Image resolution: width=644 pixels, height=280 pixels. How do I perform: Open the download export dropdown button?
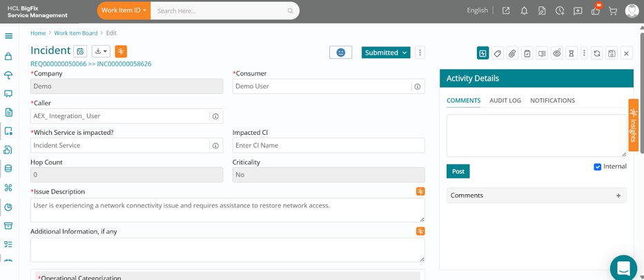pyautogui.click(x=101, y=51)
